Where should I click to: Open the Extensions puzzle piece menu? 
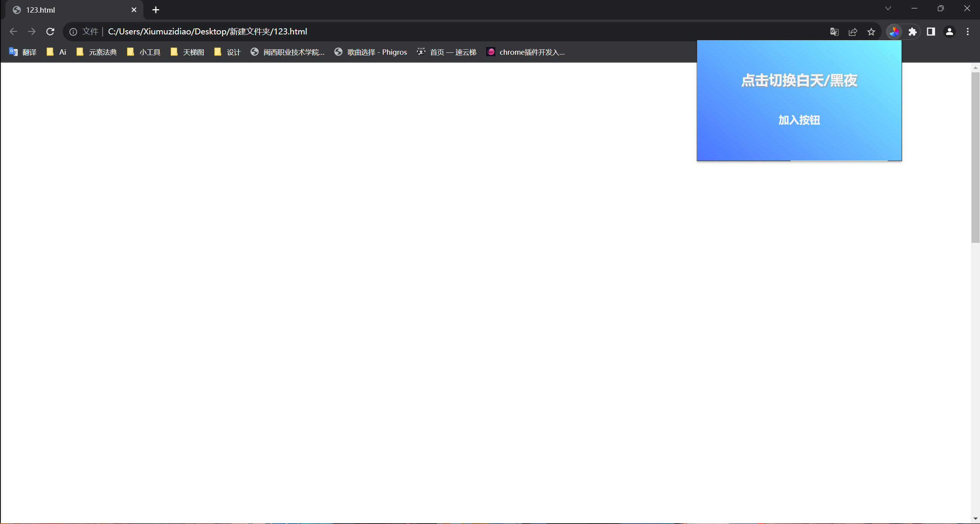click(913, 32)
